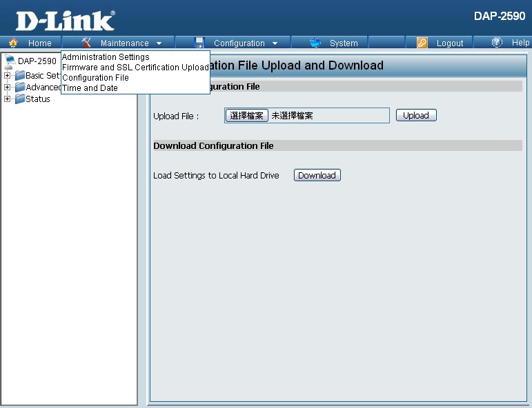Expand the Advanced Settings tree node

pos(7,87)
